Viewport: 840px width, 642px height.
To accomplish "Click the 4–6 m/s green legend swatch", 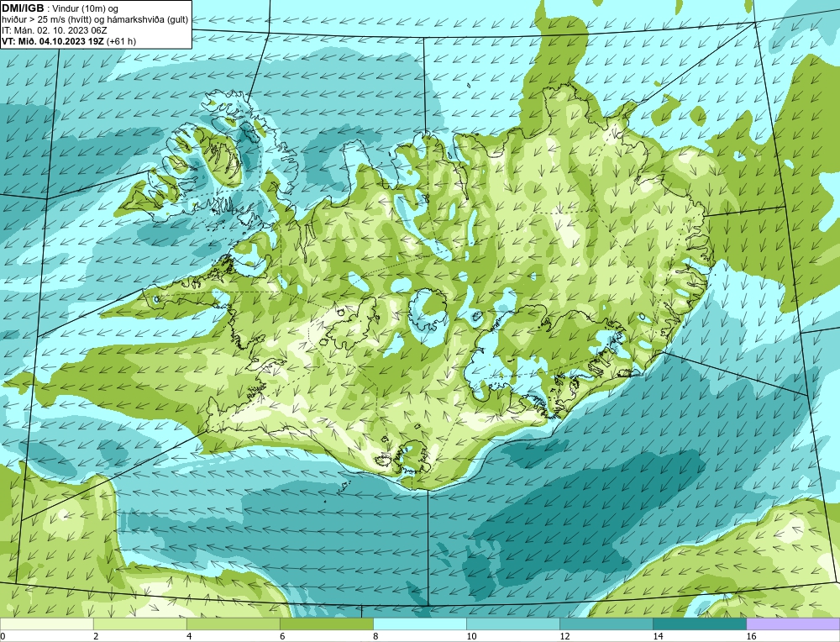I will [233, 624].
